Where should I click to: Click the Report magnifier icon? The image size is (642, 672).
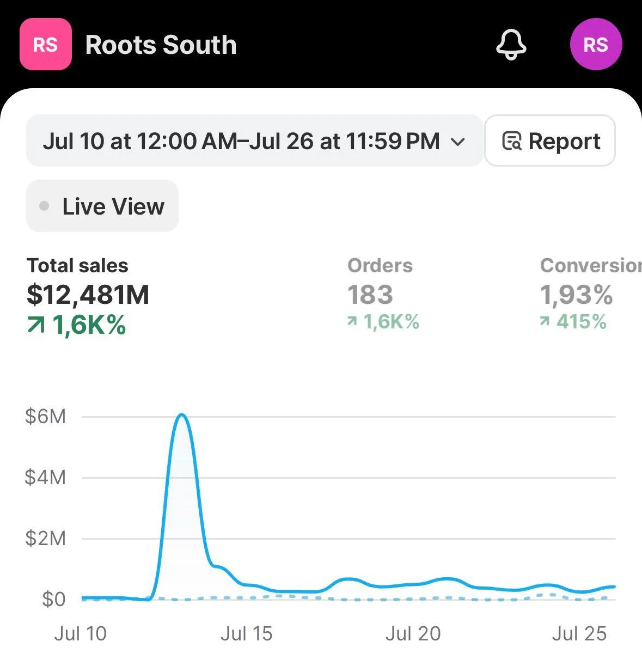(512, 141)
